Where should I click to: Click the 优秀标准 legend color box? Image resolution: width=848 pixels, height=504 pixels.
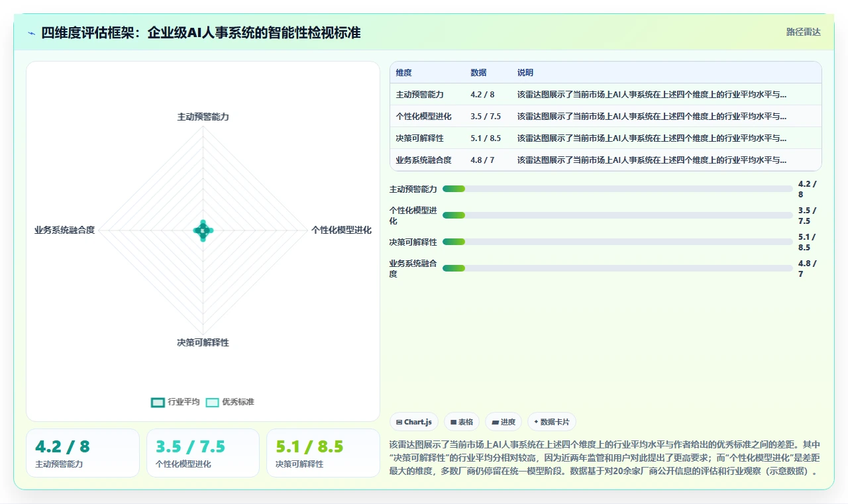(212, 402)
